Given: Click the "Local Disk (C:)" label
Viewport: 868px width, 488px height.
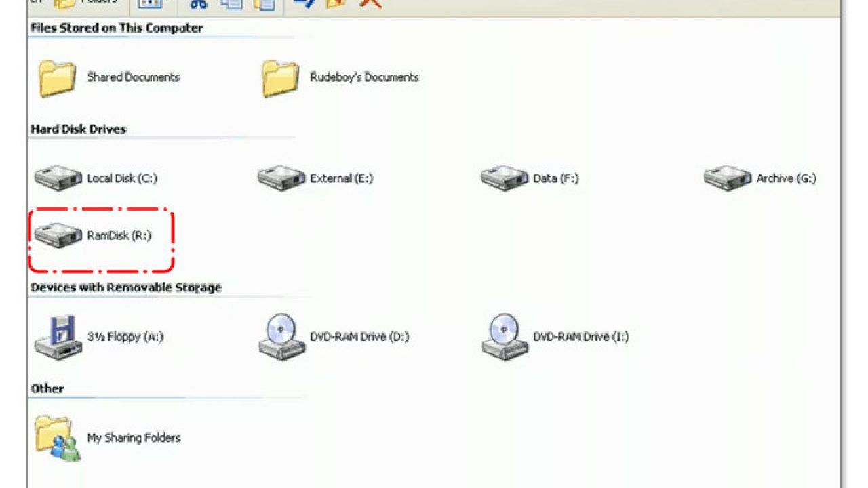Looking at the screenshot, I should (x=122, y=178).
